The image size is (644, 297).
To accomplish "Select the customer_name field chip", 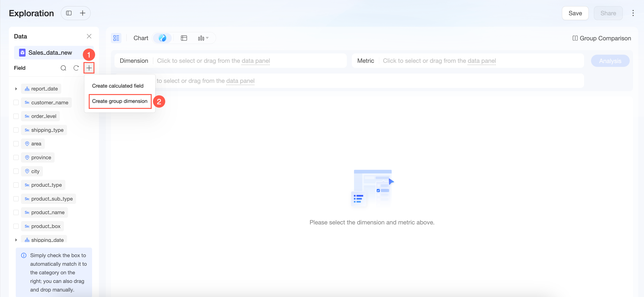I will tap(46, 103).
